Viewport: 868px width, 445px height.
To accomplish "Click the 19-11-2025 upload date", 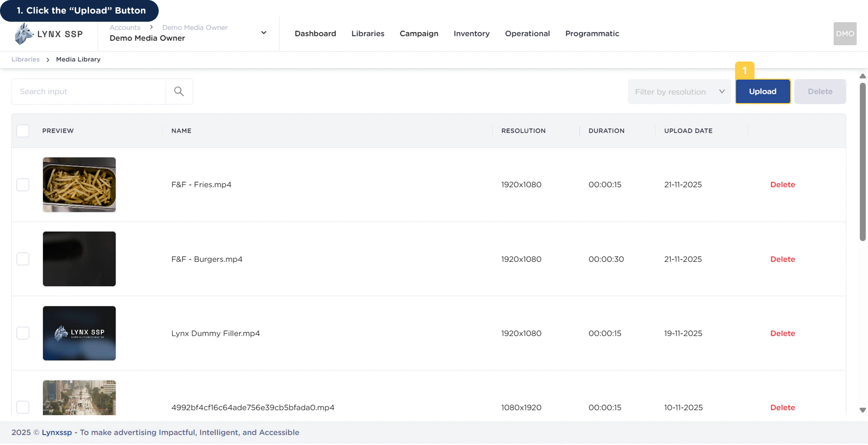I will tap(683, 333).
